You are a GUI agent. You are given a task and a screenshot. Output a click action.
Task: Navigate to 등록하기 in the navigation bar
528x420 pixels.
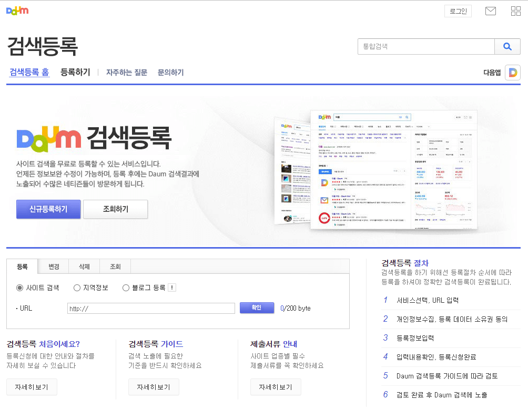(75, 72)
